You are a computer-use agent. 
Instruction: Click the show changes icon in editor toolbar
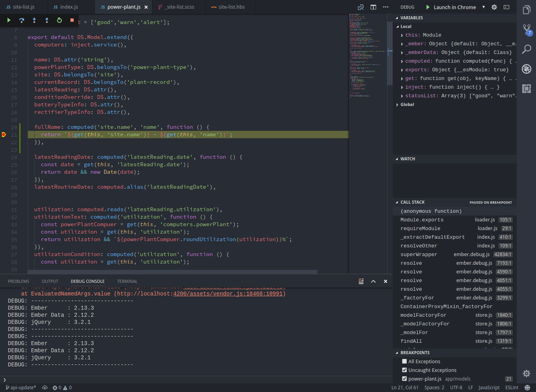(x=361, y=7)
